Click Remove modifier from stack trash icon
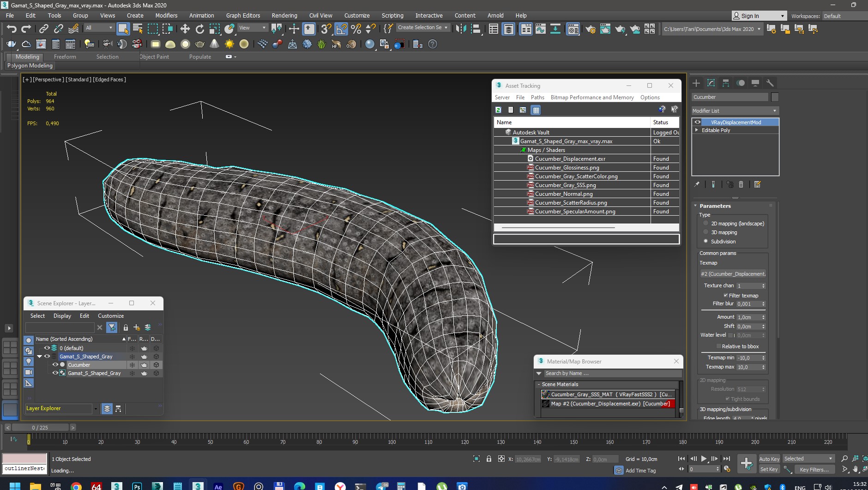 tap(741, 184)
